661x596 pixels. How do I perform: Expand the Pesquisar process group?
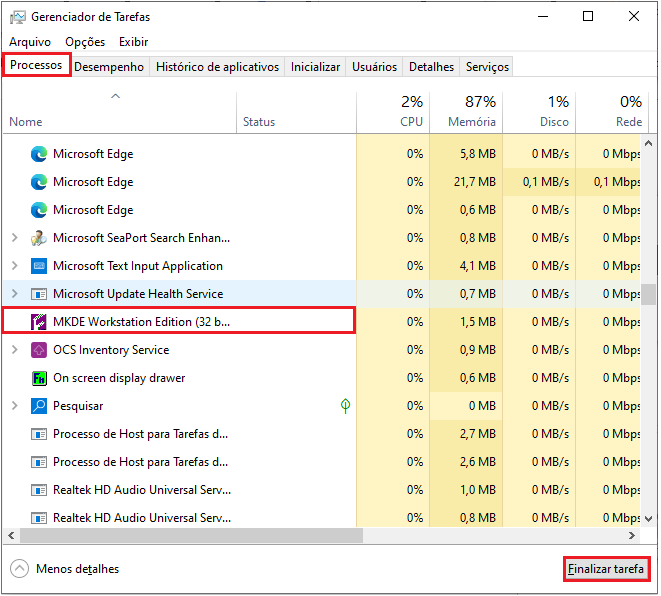(x=15, y=406)
